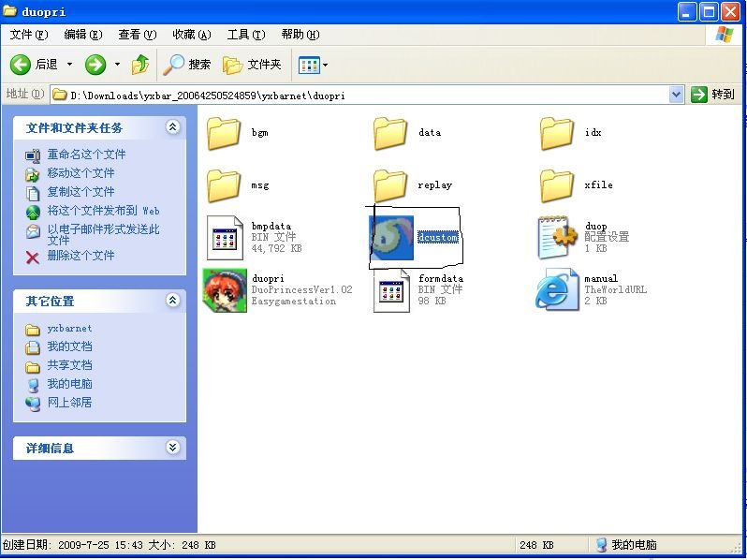This screenshot has width=747, height=560.
Task: Collapse the Other Places panel
Action: tap(172, 301)
